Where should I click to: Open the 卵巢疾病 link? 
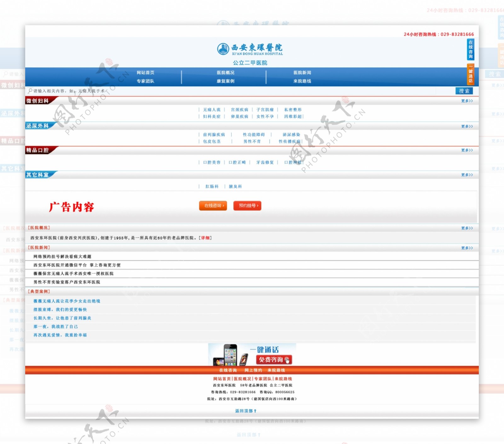click(x=239, y=117)
